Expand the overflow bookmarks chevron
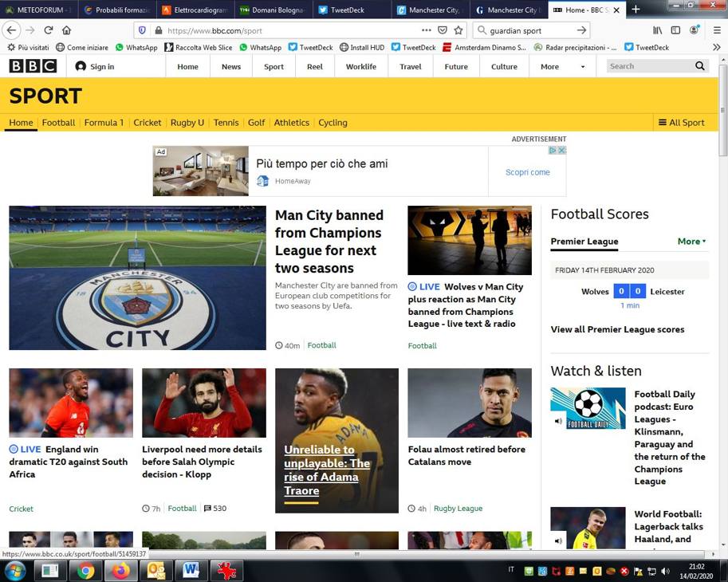The width and height of the screenshot is (728, 582). pos(717,46)
